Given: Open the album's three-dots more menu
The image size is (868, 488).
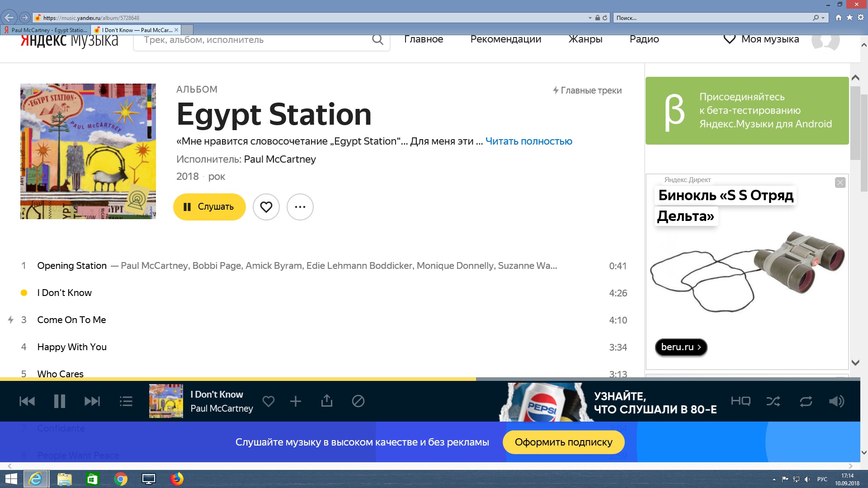Looking at the screenshot, I should pyautogui.click(x=300, y=207).
